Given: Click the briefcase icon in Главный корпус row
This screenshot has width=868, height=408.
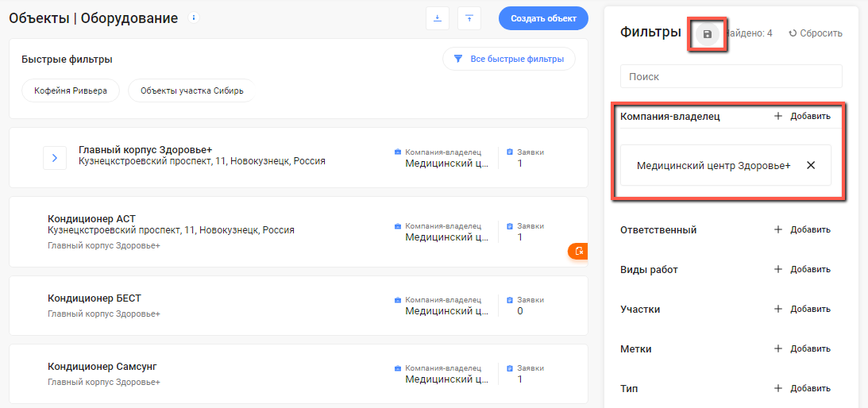Looking at the screenshot, I should pos(397,152).
